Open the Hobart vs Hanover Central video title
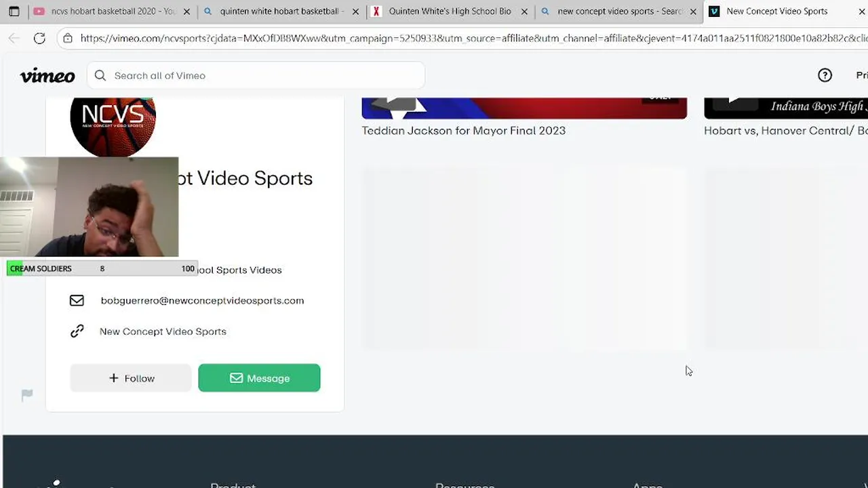Image resolution: width=868 pixels, height=488 pixels. pos(785,131)
